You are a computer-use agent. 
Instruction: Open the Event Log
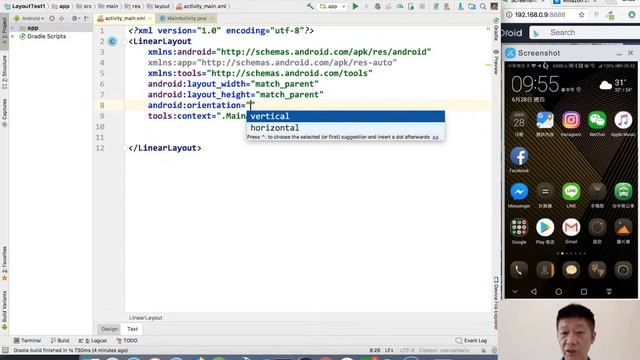[471, 340]
